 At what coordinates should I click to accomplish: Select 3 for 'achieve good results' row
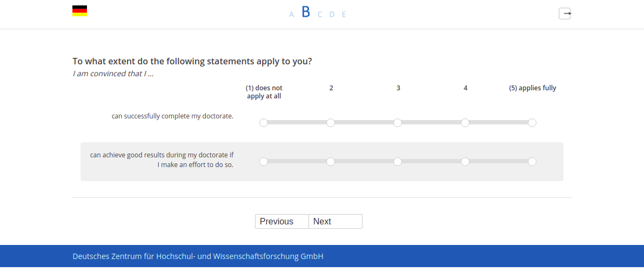398,162
